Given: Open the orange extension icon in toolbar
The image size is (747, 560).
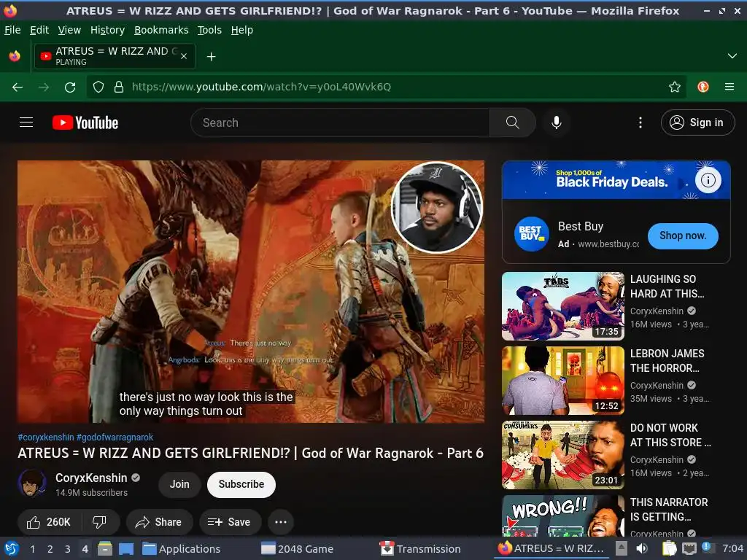Looking at the screenshot, I should point(703,87).
